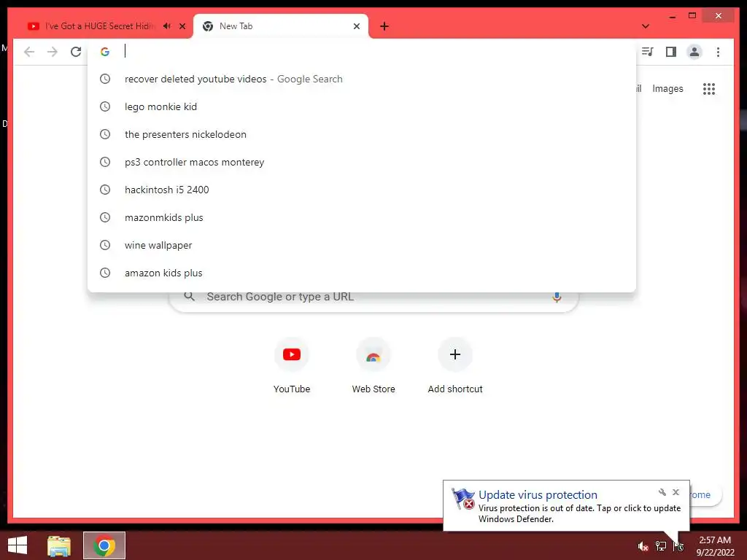
Task: Maximize the Chrome window
Action: coord(692,16)
